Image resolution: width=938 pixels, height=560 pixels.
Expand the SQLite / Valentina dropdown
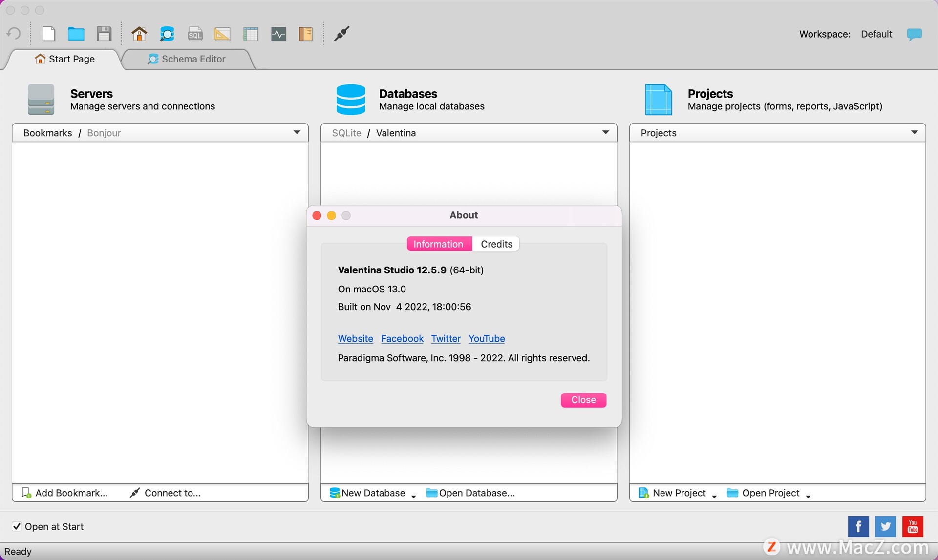pyautogui.click(x=605, y=132)
